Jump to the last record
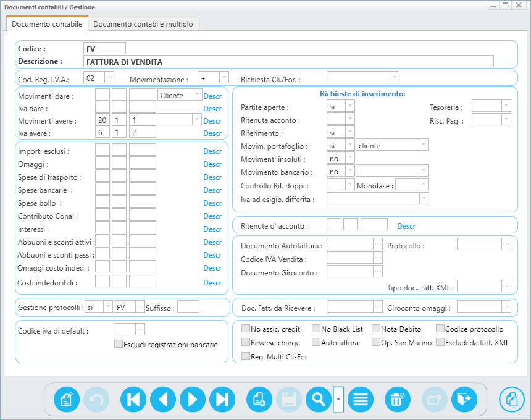 point(222,399)
